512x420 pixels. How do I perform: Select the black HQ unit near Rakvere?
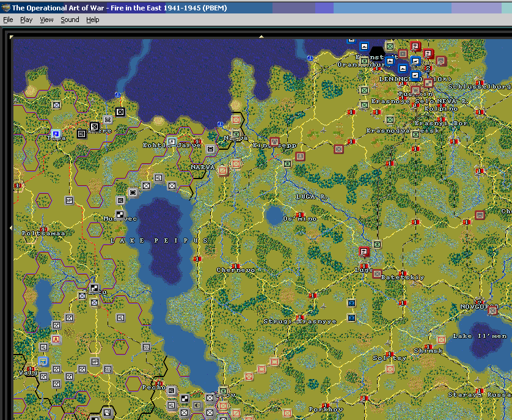(82, 133)
